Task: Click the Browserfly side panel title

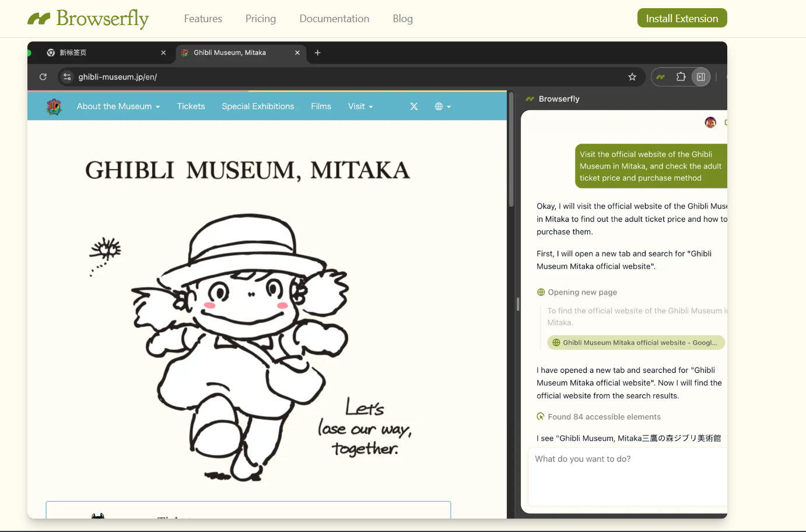Action: point(559,99)
